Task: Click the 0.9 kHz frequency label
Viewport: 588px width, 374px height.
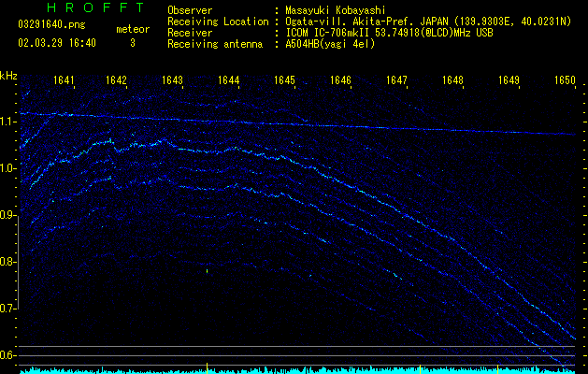Action: click(x=8, y=215)
